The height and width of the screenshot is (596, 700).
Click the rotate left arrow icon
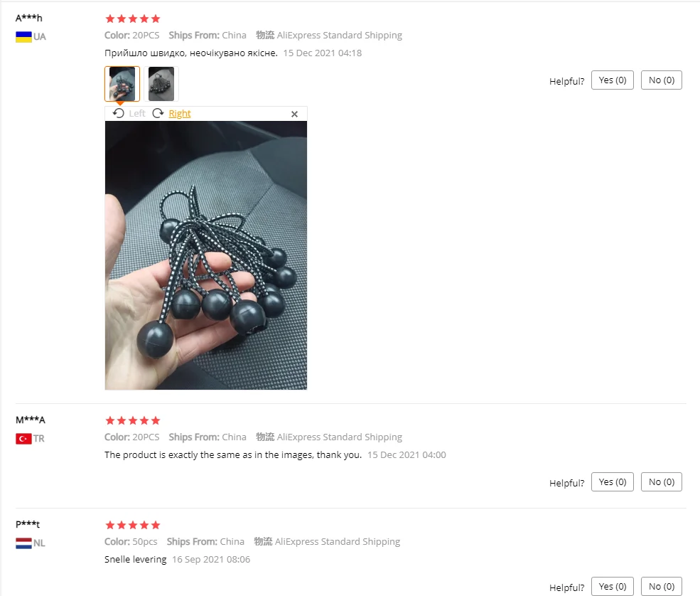(118, 114)
